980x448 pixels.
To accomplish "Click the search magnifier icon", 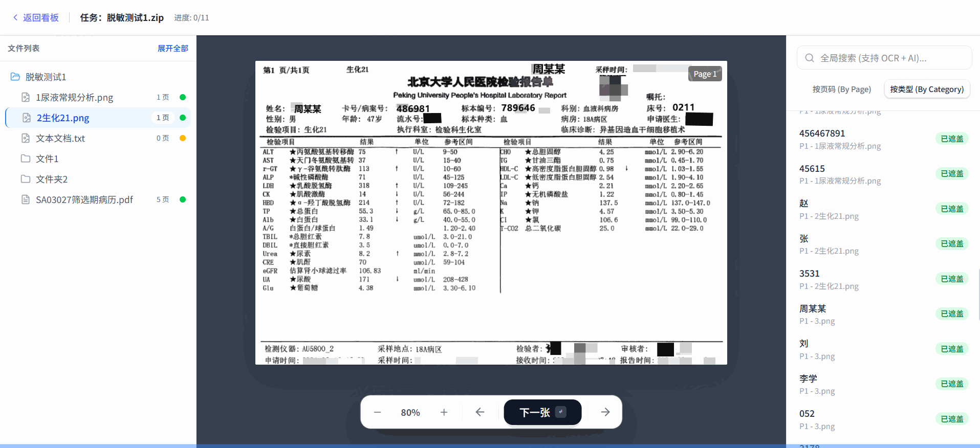I will click(810, 58).
